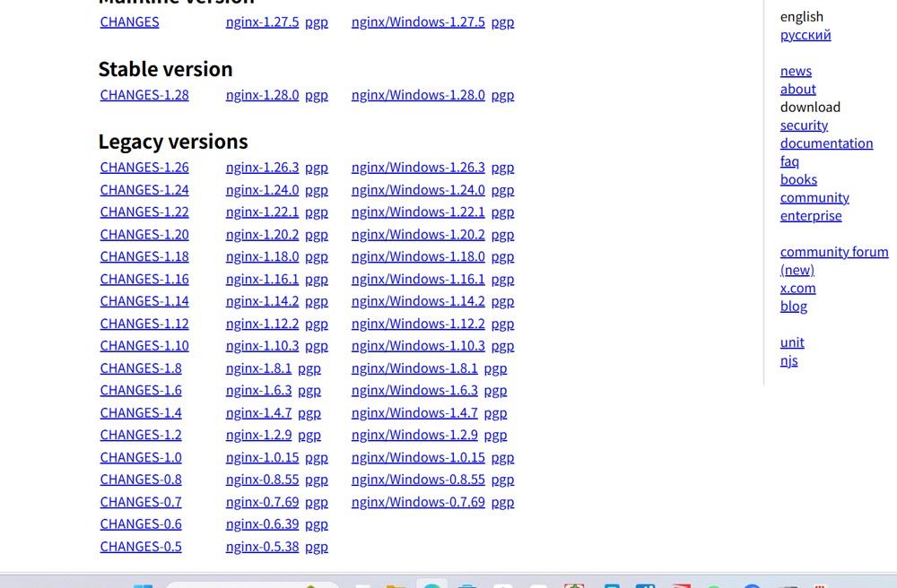897x588 pixels.
Task: Go to the news page
Action: point(796,71)
